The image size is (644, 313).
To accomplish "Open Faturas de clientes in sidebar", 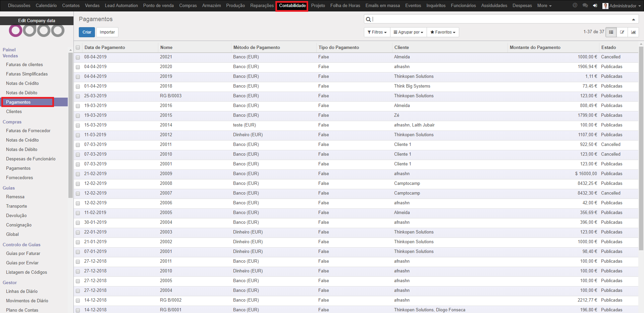I will (24, 64).
